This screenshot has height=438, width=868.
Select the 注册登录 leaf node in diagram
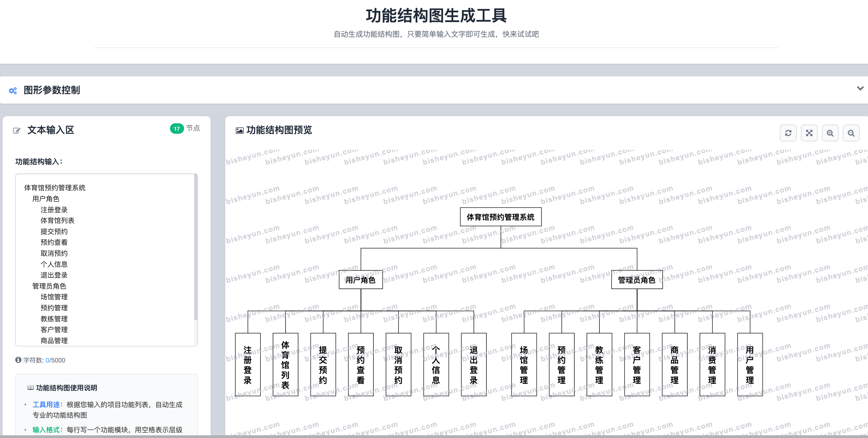point(248,365)
